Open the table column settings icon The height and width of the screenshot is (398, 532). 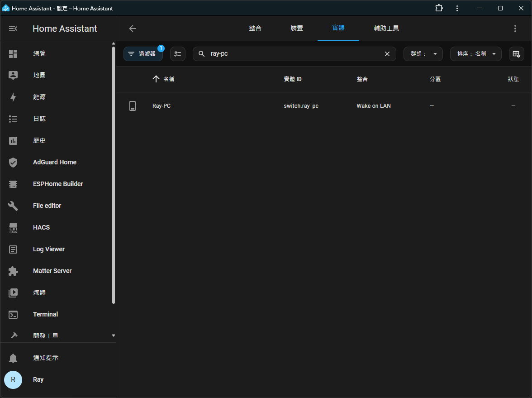point(517,54)
